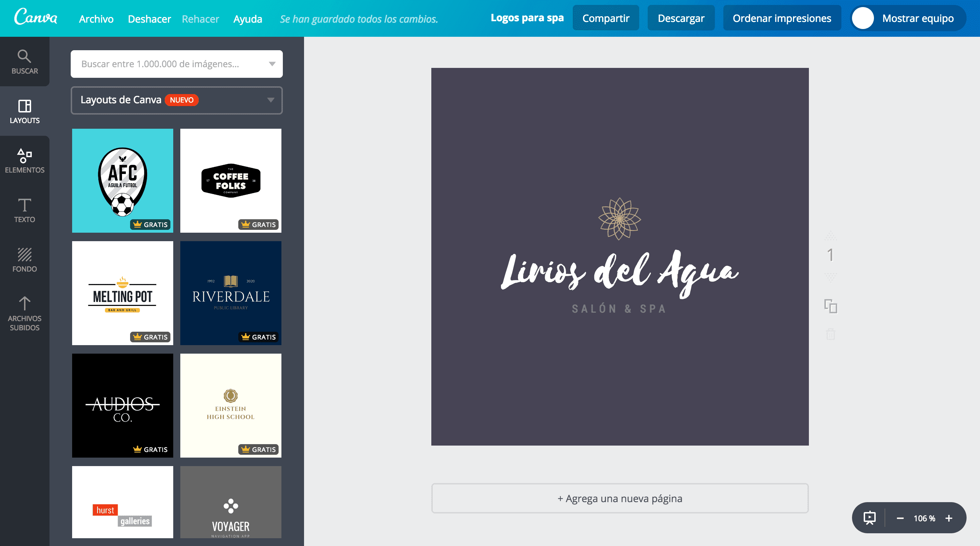Open the Buscar search panel
Screen dimensions: 980x546
(x=24, y=62)
